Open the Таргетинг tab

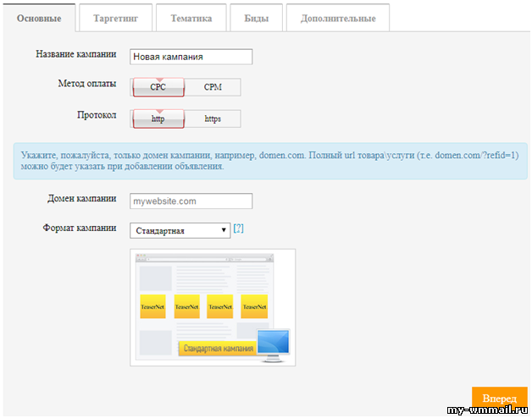(x=116, y=18)
